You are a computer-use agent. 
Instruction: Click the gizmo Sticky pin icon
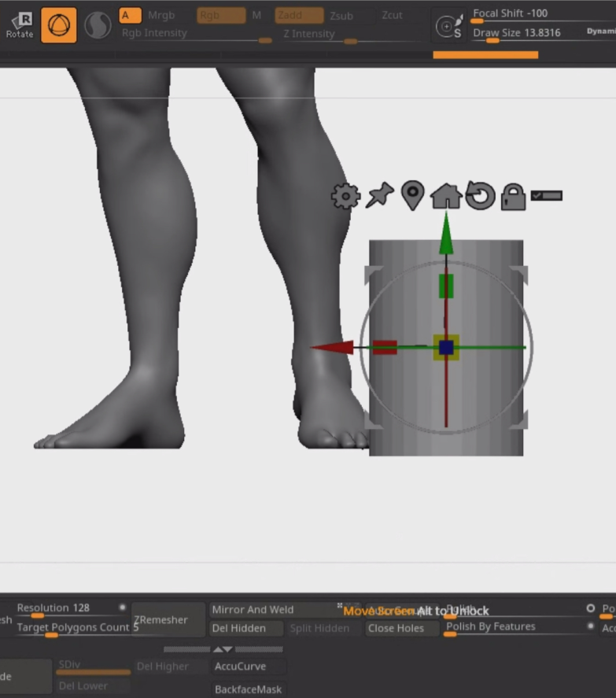(x=379, y=196)
